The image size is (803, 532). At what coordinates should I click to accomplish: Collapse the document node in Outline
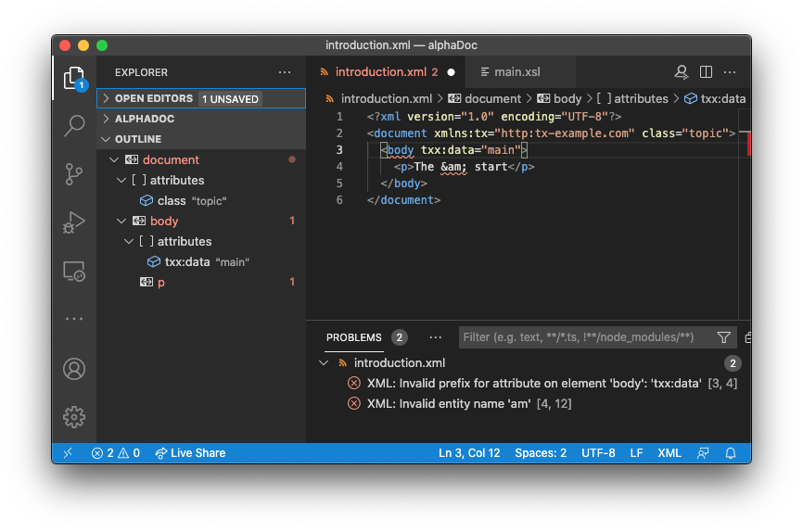click(x=114, y=159)
